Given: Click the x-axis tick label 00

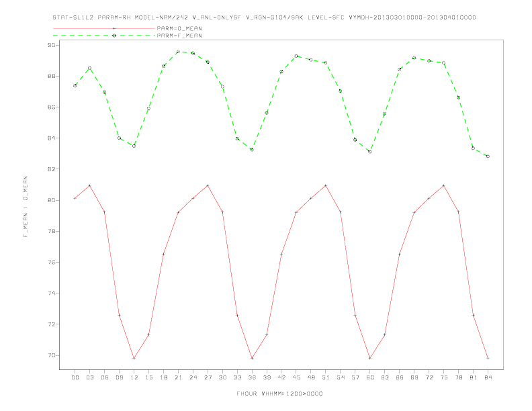Looking at the screenshot, I should click(75, 377).
